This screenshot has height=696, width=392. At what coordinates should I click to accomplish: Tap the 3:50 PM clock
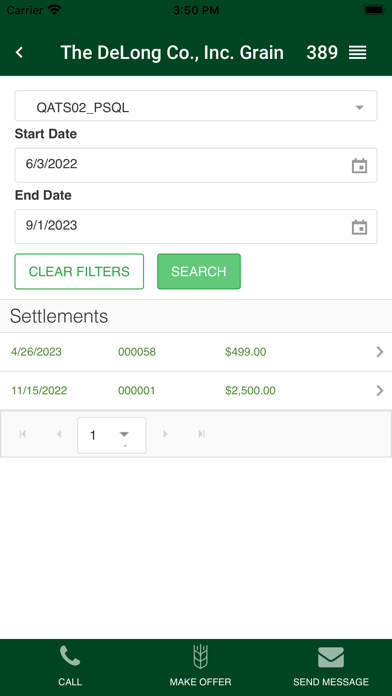196,10
